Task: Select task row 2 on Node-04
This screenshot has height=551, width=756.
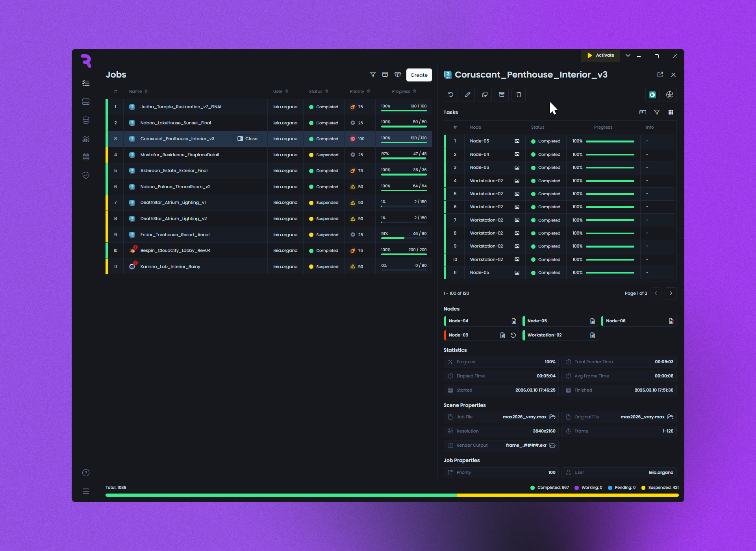Action: point(560,155)
